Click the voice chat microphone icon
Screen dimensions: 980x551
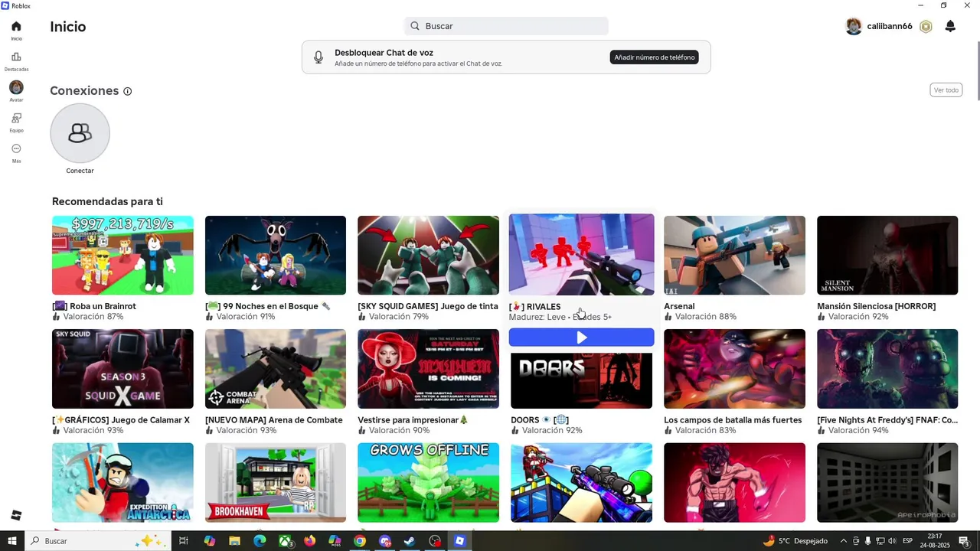pyautogui.click(x=319, y=57)
